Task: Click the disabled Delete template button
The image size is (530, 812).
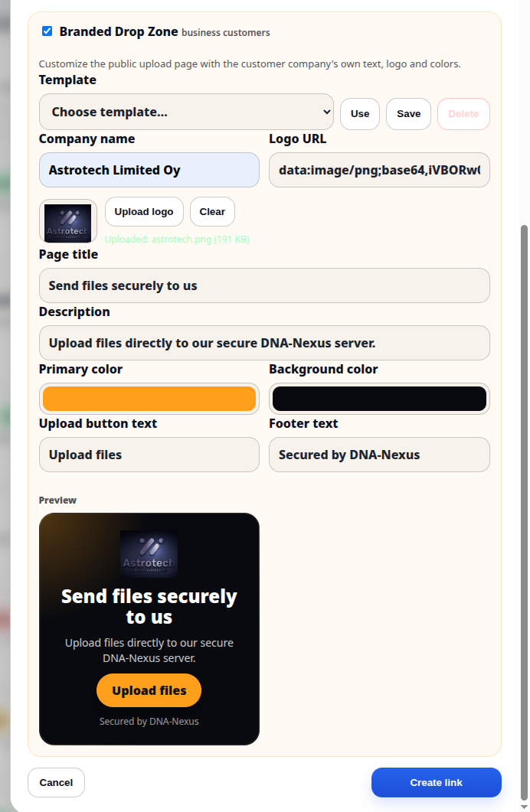Action: 463,114
